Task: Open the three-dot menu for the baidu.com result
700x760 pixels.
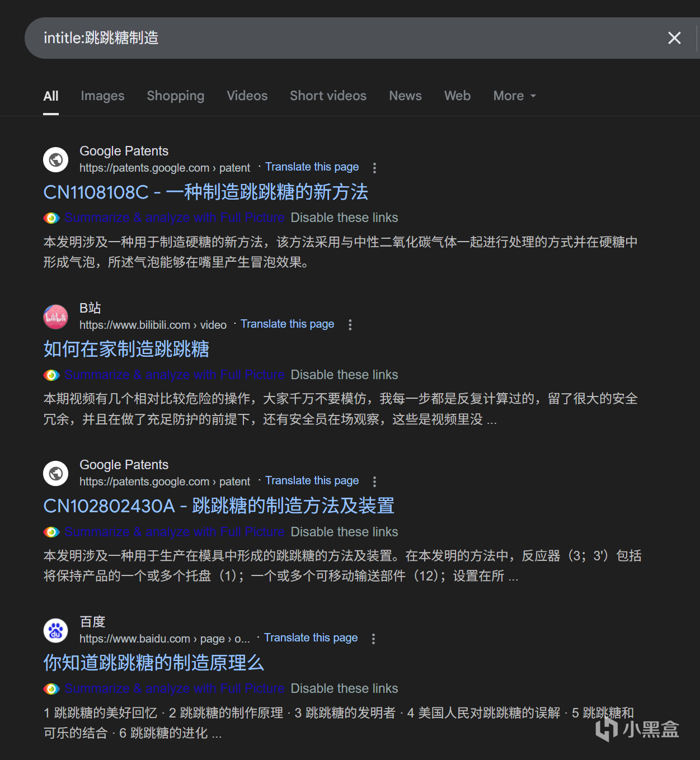Action: [x=373, y=639]
